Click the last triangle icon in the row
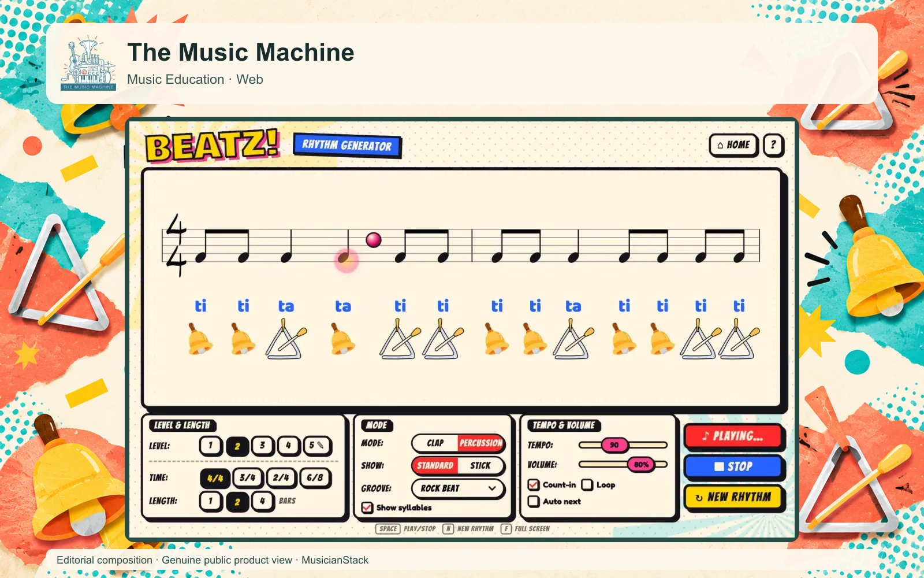Screen dimensions: 924x578 coord(739,340)
